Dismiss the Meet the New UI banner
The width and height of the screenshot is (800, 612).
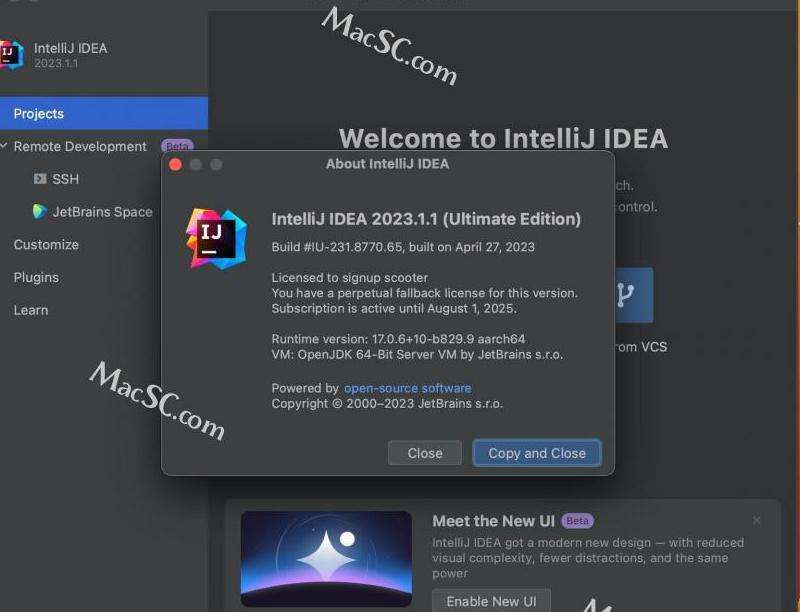(x=757, y=520)
